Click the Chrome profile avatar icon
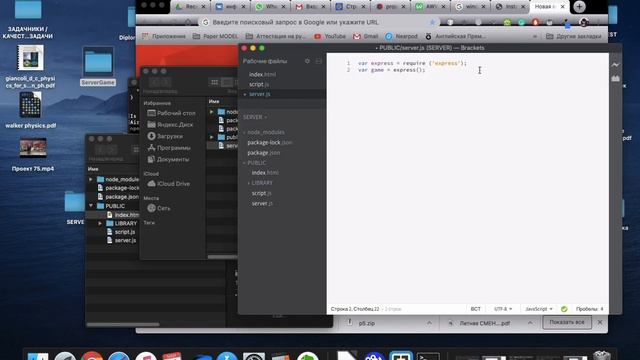640x360 pixels. [x=584, y=22]
